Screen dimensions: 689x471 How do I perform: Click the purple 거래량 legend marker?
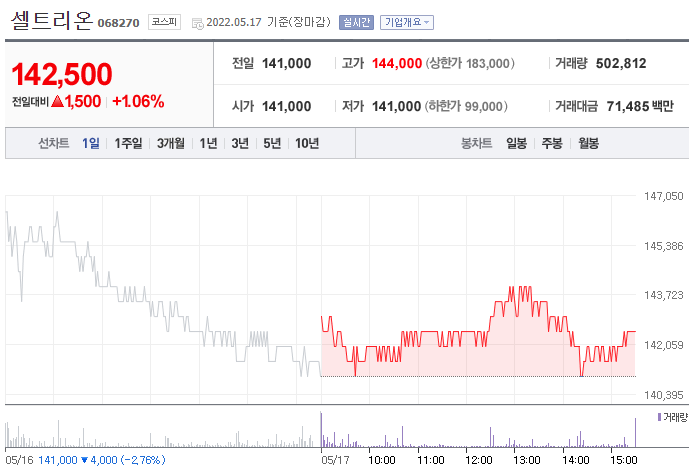(659, 417)
